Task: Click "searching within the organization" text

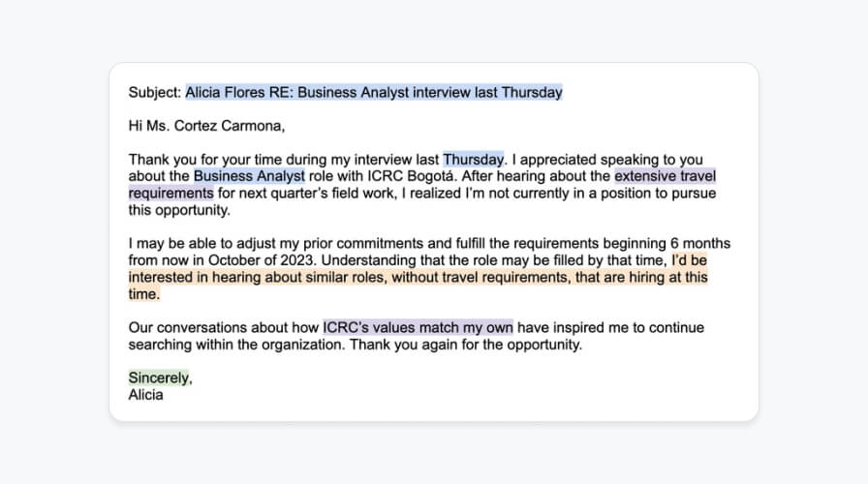Action: coord(237,346)
